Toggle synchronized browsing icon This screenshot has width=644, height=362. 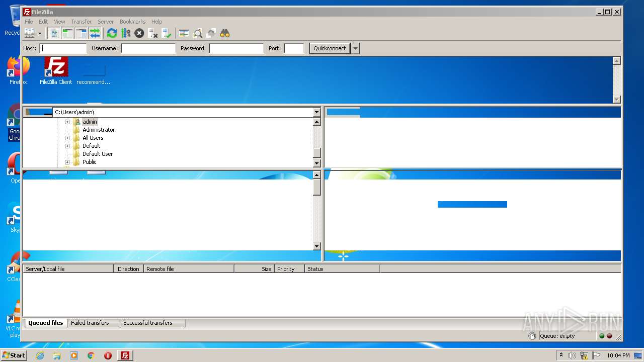click(x=211, y=33)
